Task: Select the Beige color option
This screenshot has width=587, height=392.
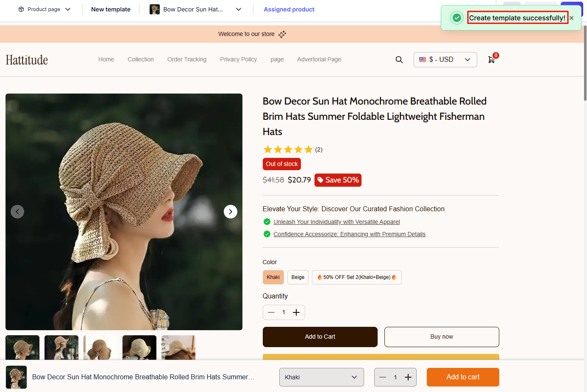Action: point(298,277)
